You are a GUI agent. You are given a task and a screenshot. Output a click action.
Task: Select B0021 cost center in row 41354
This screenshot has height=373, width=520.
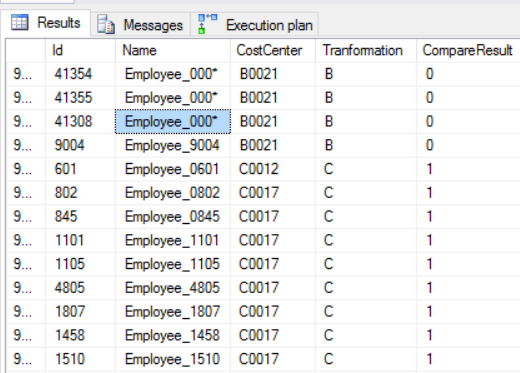[273, 74]
